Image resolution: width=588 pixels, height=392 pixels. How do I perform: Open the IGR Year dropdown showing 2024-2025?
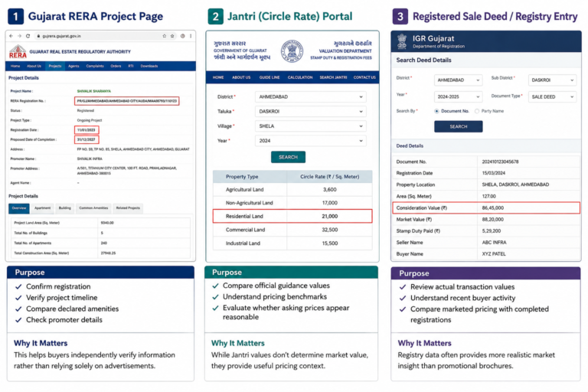pyautogui.click(x=458, y=96)
